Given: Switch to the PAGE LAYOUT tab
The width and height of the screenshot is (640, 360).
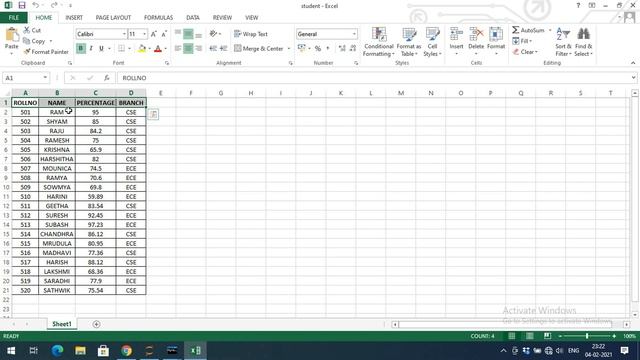Looking at the screenshot, I should tap(113, 18).
